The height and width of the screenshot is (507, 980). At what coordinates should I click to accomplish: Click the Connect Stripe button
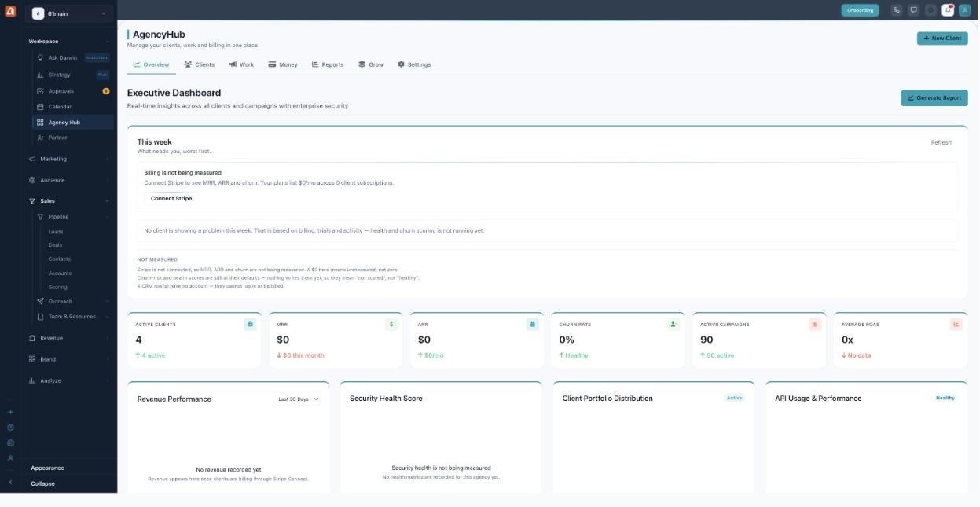171,198
